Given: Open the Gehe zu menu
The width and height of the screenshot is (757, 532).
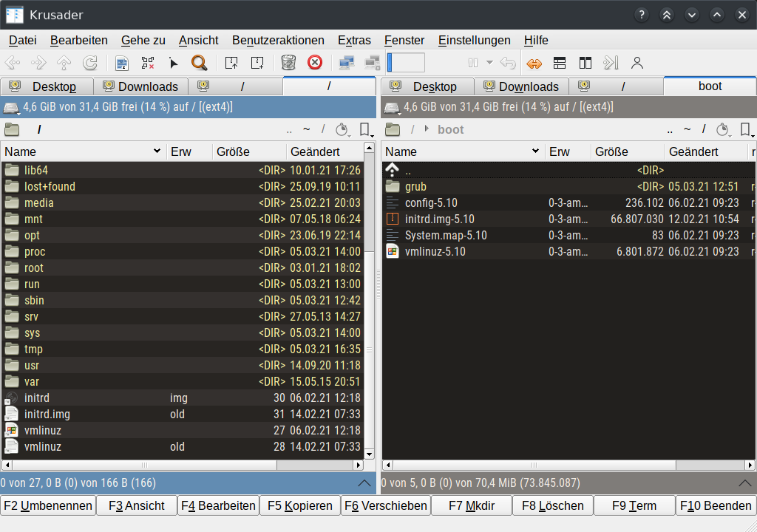Looking at the screenshot, I should (143, 40).
